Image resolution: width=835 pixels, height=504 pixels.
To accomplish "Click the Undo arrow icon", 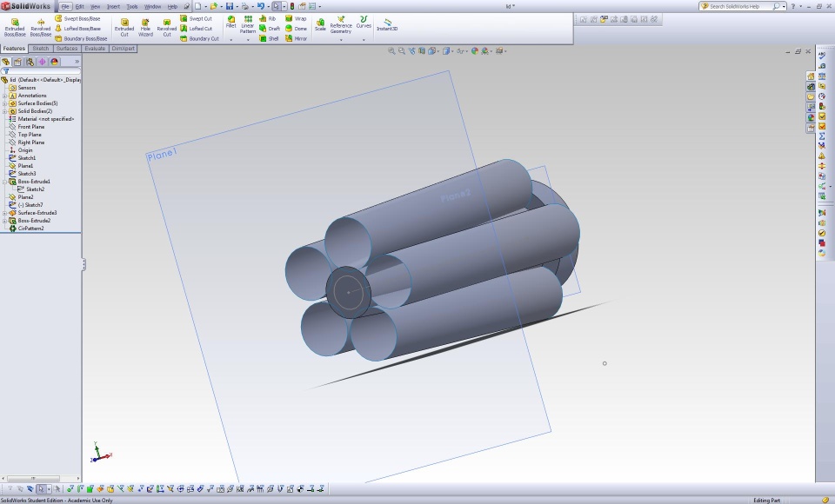I will pyautogui.click(x=261, y=6).
